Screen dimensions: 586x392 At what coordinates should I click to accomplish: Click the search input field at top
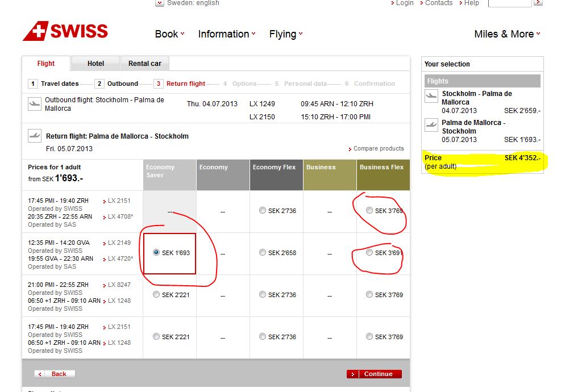pos(509,3)
